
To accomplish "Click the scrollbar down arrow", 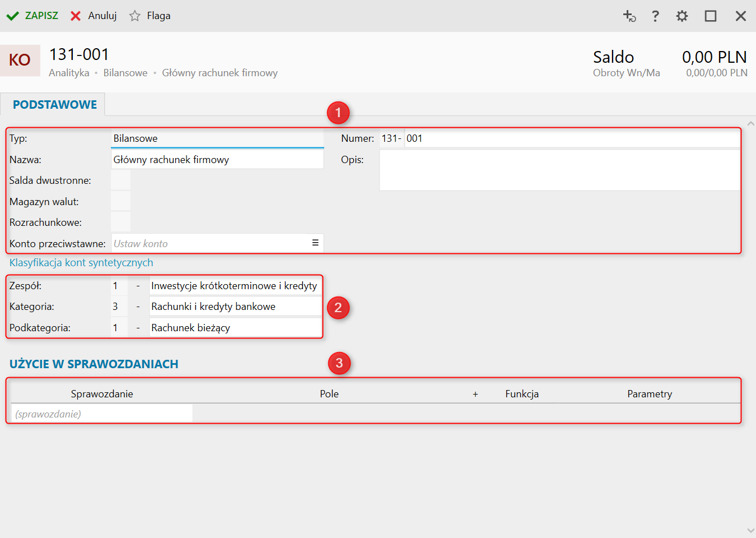I will [750, 530].
